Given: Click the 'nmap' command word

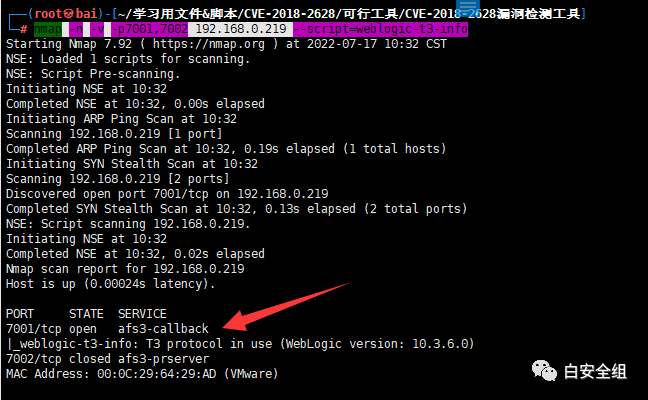Looking at the screenshot, I should tap(48, 29).
